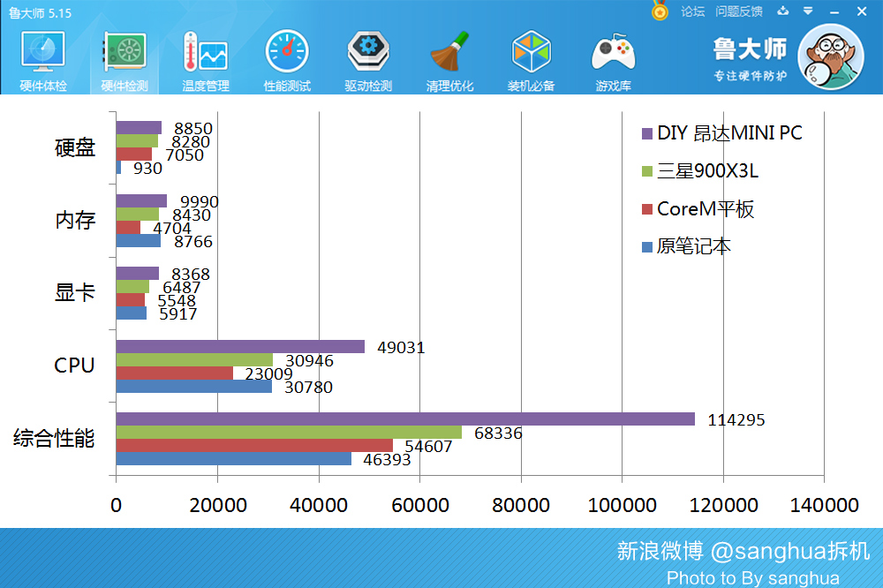
Task: Click the download icon near titlebar
Action: click(x=782, y=11)
